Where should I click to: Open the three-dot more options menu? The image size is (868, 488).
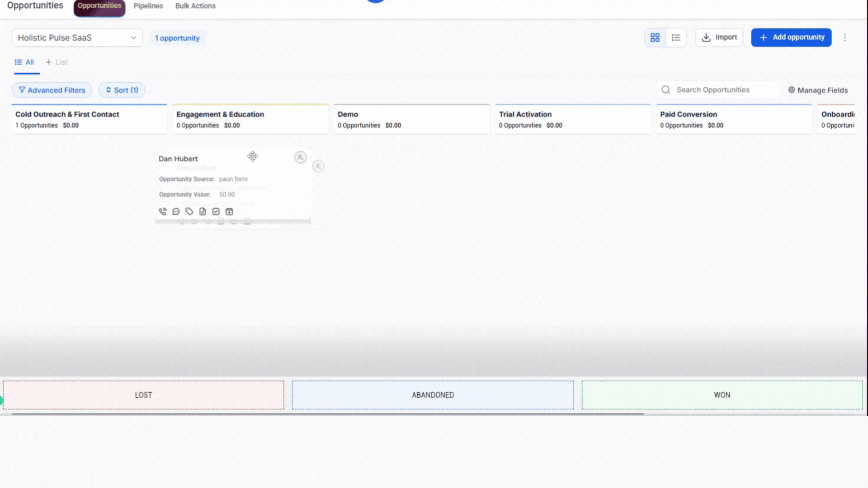[x=844, y=38]
